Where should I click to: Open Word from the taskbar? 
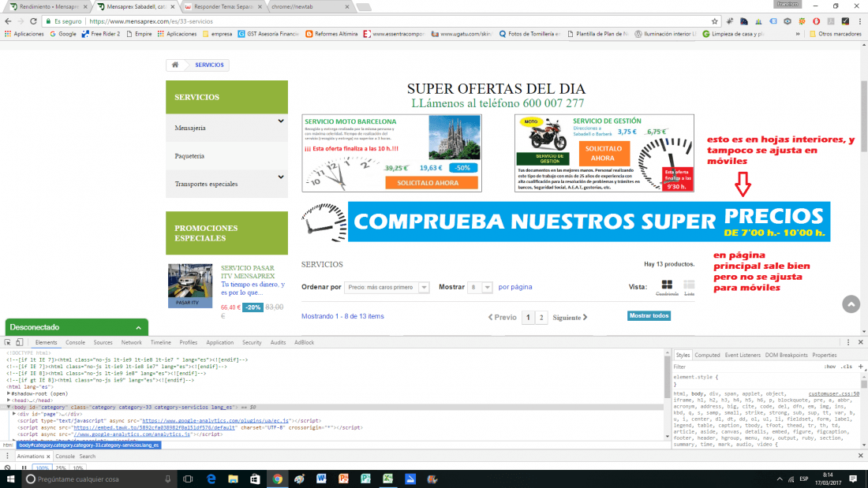[322, 479]
